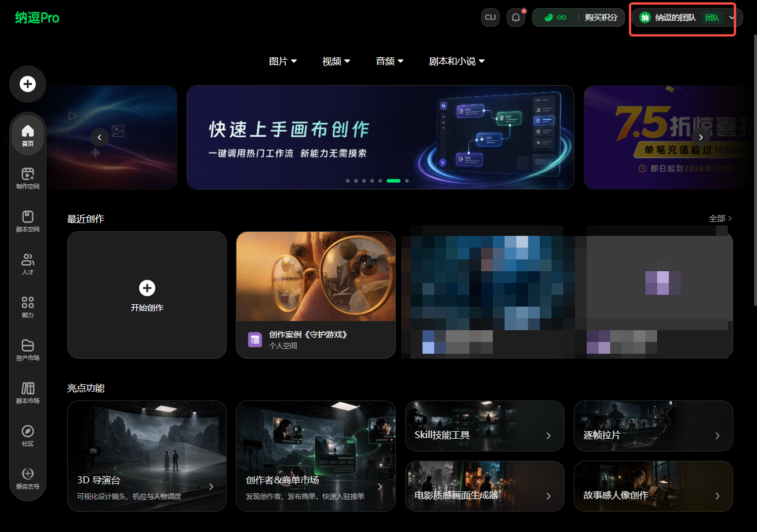This screenshot has width=757, height=532.
Task: Expand the 剧本和小说 menu
Action: pos(457,61)
